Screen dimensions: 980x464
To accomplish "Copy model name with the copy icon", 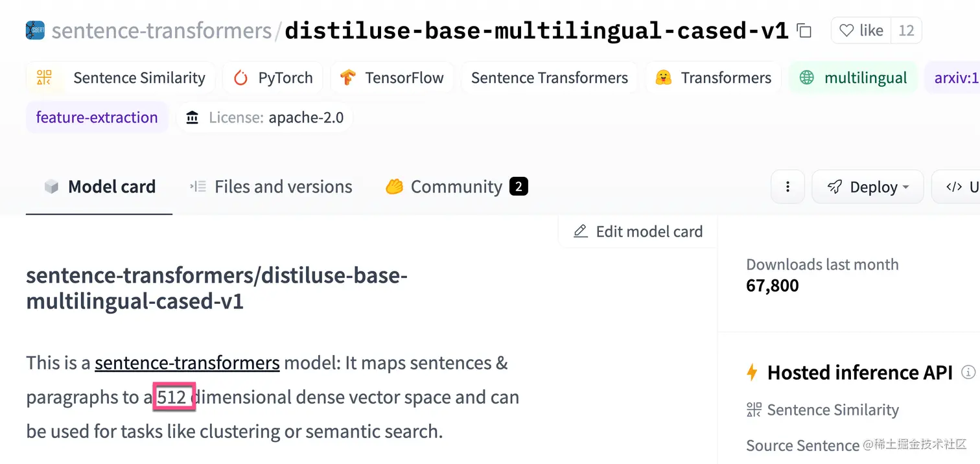I will 804,30.
